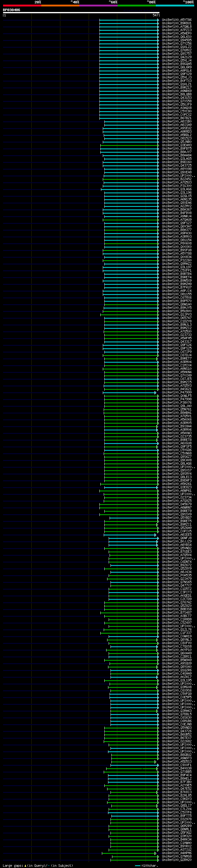Click the purple ~60% identity legend bar
This screenshot has width=197, height=868.
point(99,6)
